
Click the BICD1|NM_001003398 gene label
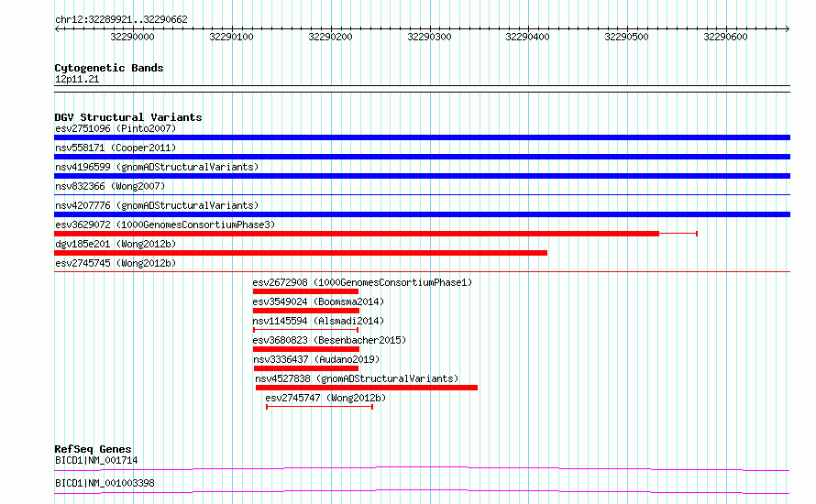105,483
